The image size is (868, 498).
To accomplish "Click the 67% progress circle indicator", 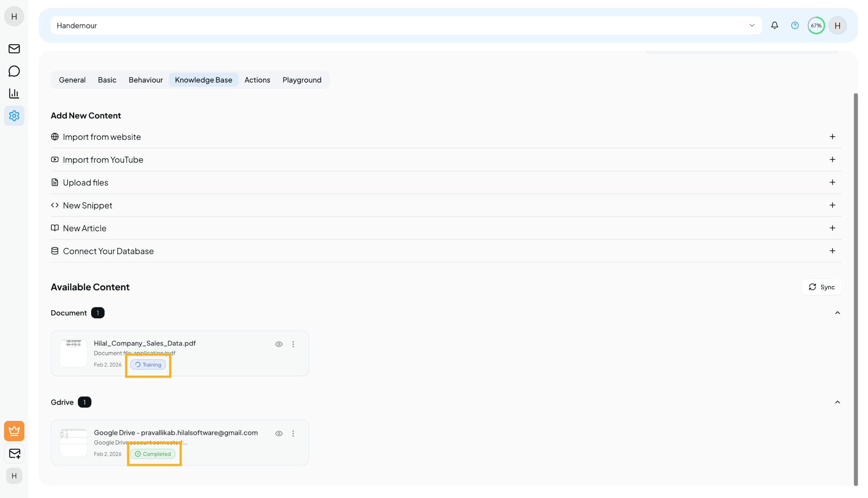I will point(816,25).
